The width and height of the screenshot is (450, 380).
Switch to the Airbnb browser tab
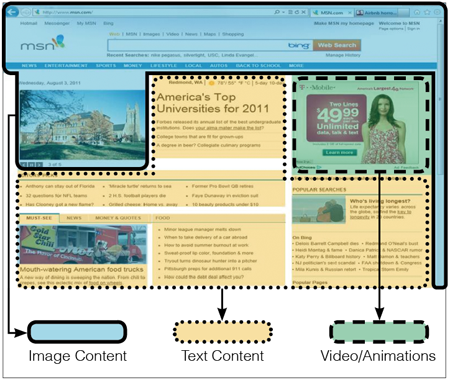[x=377, y=13]
